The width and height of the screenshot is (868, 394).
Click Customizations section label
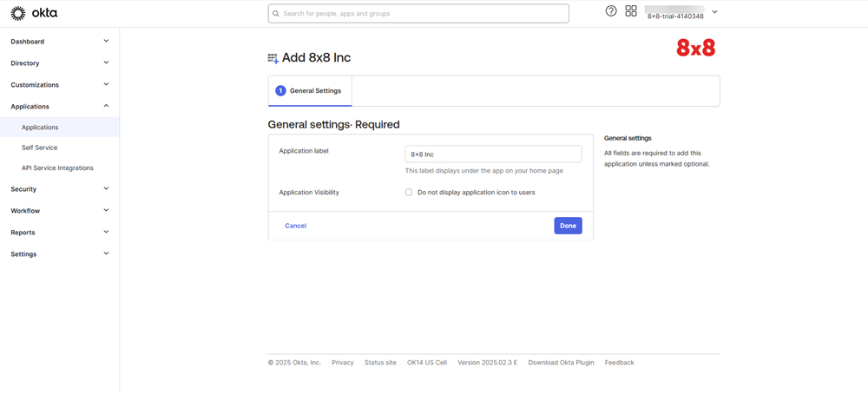35,85
